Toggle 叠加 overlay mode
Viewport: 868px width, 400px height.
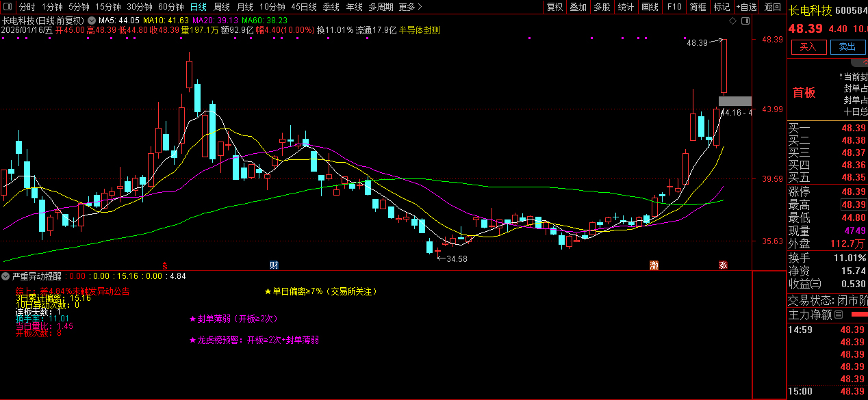pyautogui.click(x=578, y=7)
